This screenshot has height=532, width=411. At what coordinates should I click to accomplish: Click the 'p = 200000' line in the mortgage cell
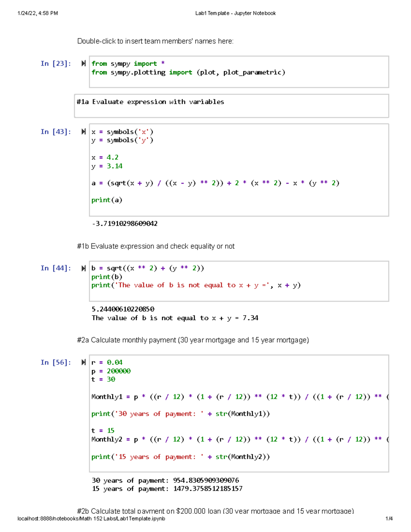pyautogui.click(x=111, y=371)
